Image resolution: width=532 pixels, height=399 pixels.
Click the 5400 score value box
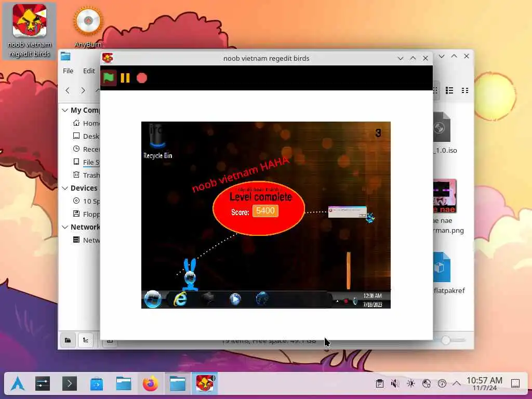pyautogui.click(x=265, y=211)
